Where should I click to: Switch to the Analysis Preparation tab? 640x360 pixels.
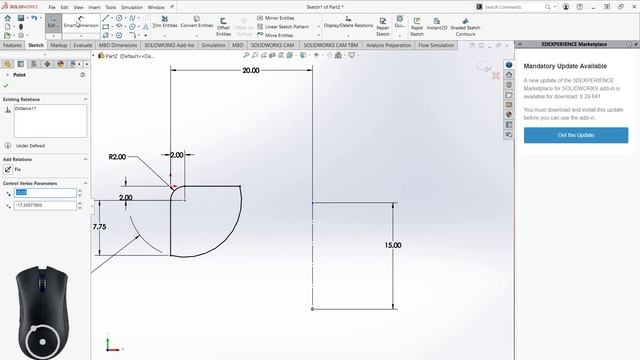coord(388,45)
